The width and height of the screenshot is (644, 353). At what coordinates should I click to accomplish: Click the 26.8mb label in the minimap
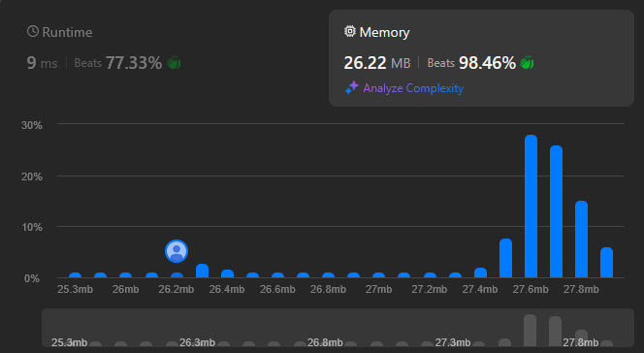325,342
